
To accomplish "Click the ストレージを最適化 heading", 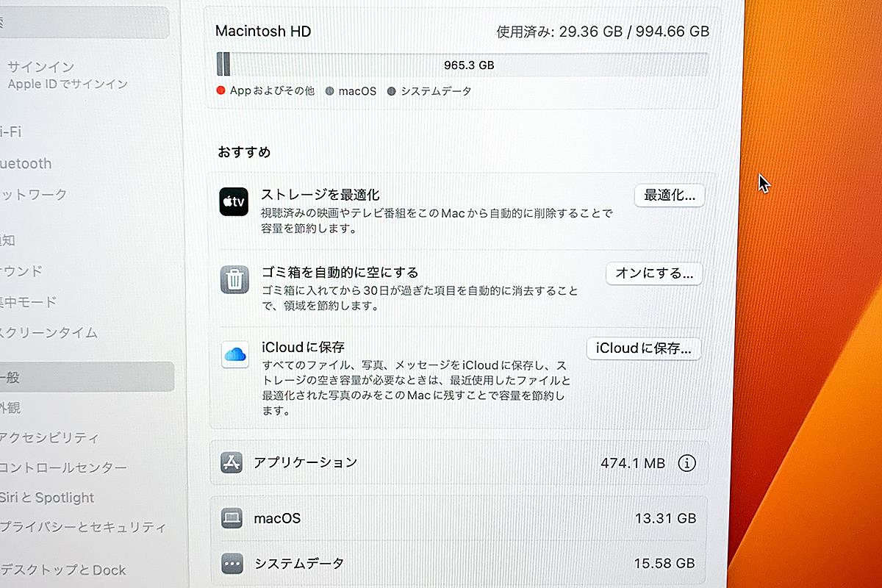I will 320,195.
